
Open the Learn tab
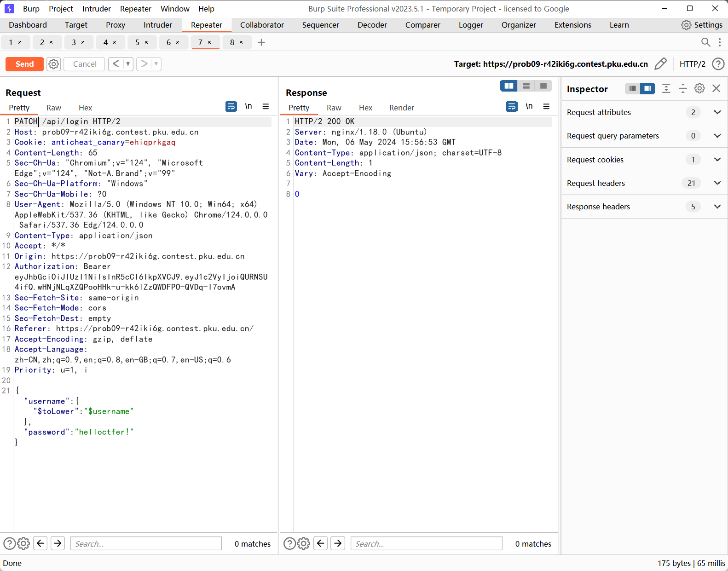pos(619,25)
